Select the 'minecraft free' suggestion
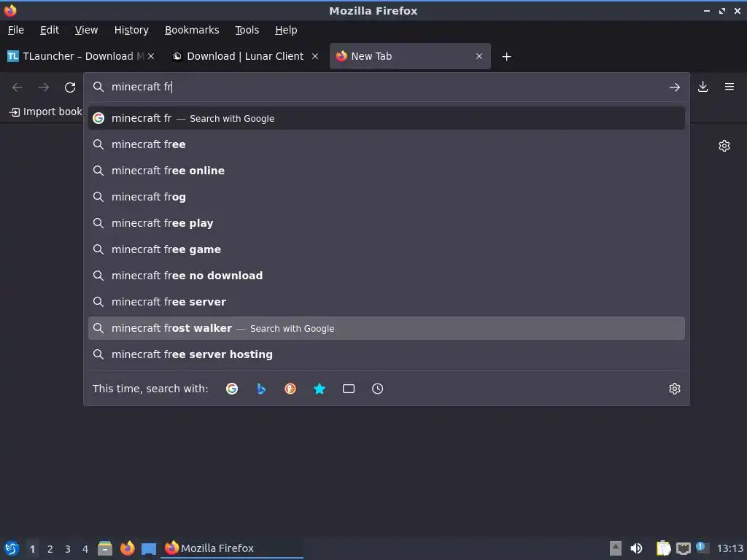 tap(387, 144)
